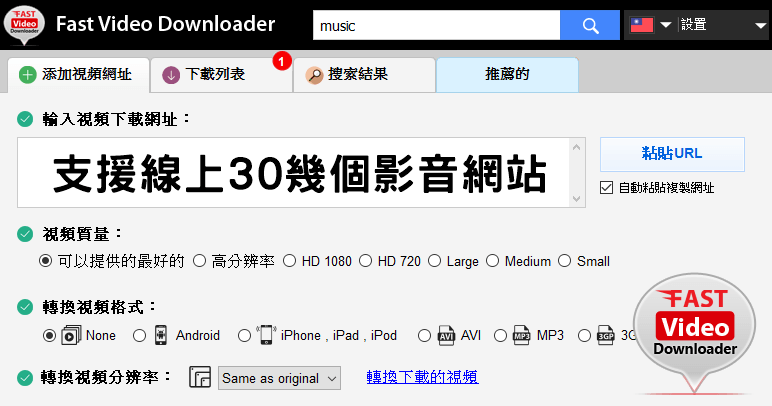Click the video URL text area
The width and height of the screenshot is (772, 406).
(293, 173)
